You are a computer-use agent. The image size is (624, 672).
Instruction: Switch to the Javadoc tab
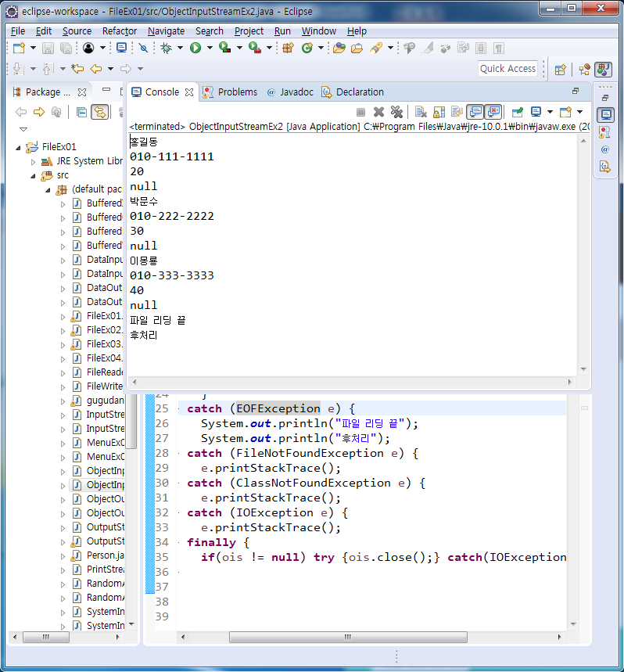(290, 92)
